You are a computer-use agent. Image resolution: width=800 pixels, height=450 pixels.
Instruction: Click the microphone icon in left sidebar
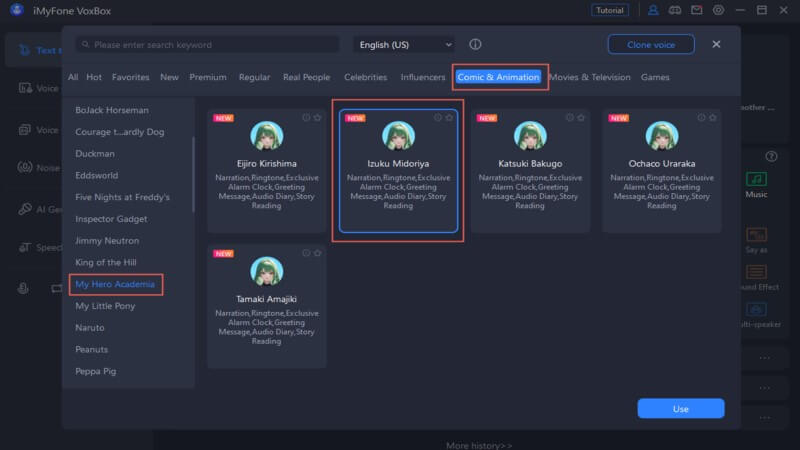[23, 288]
